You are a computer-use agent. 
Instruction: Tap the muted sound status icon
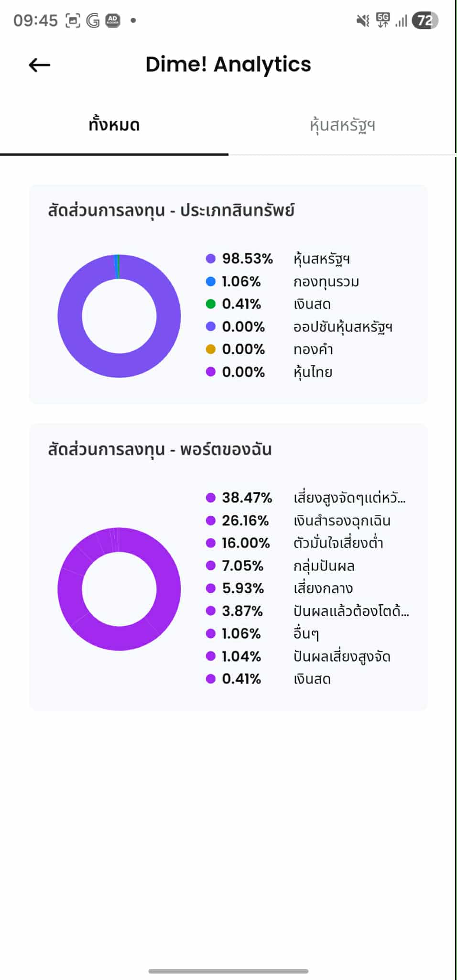click(363, 21)
